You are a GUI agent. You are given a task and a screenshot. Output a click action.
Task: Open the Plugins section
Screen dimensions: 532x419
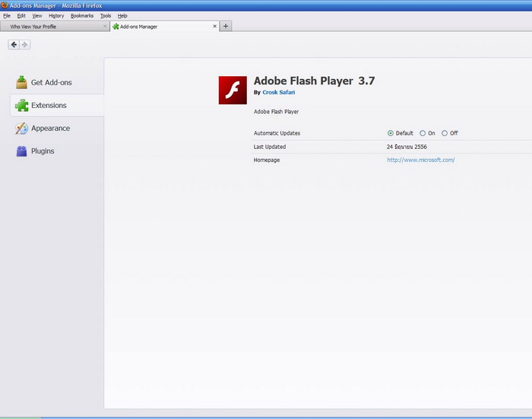coord(57,151)
